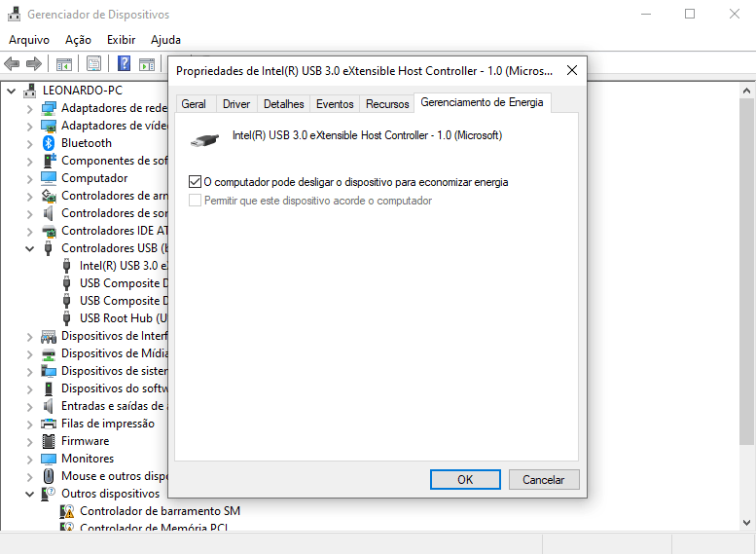Click the blue Help toolbar icon
Image resolution: width=756 pixels, height=554 pixels.
point(124,63)
